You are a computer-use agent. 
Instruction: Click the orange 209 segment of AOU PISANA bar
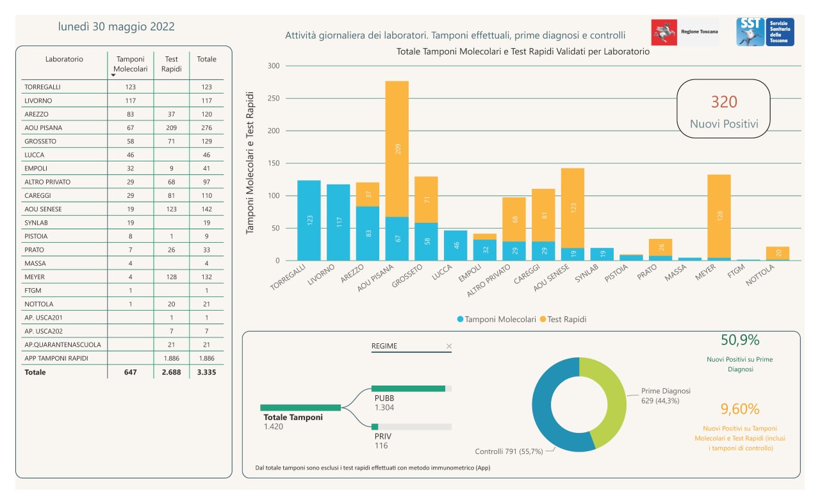click(x=397, y=149)
